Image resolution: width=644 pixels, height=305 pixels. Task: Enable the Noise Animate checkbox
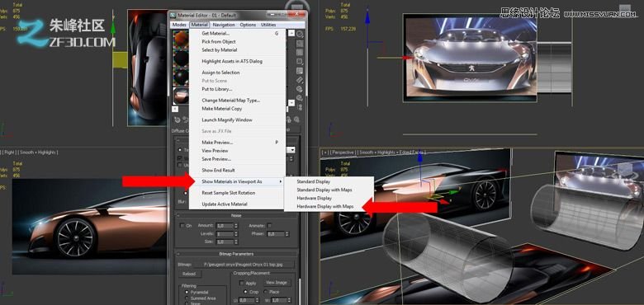[x=269, y=226]
